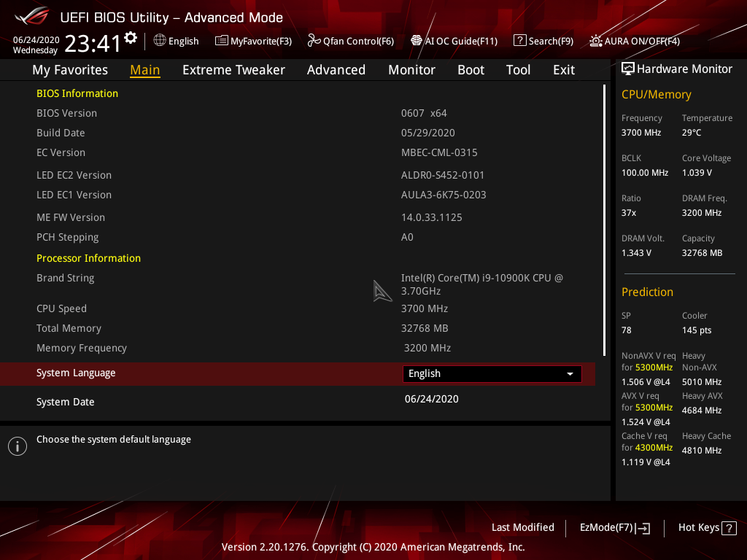Open the My Favorites tab
Image resolution: width=747 pixels, height=560 pixels.
point(70,70)
